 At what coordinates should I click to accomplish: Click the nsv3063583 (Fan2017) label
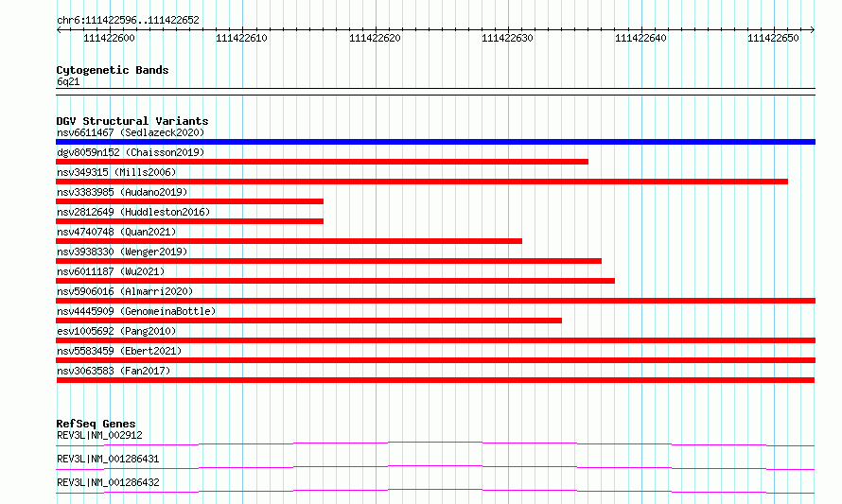click(114, 371)
